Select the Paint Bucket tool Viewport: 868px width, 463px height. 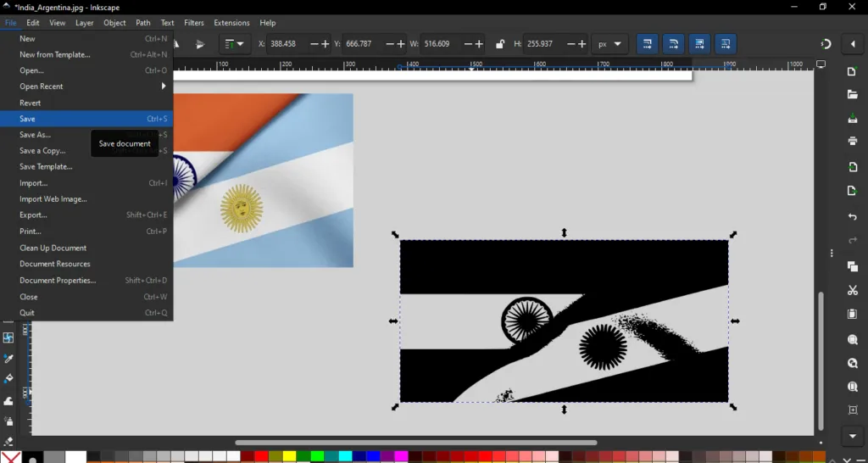tap(8, 379)
